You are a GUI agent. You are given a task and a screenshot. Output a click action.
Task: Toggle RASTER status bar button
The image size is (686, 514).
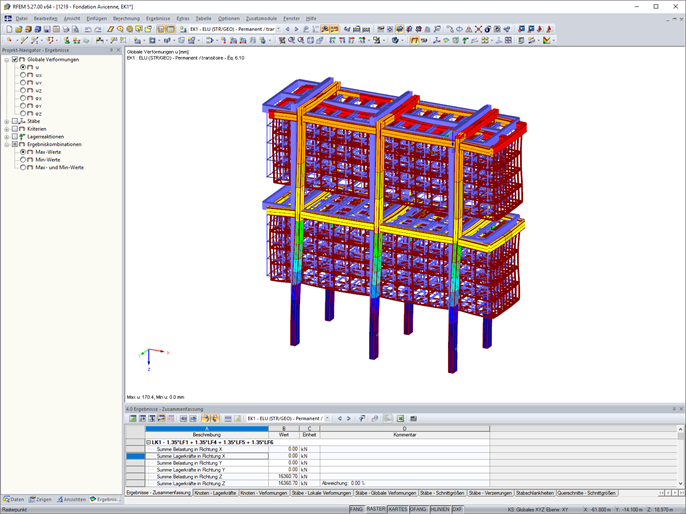coord(376,510)
